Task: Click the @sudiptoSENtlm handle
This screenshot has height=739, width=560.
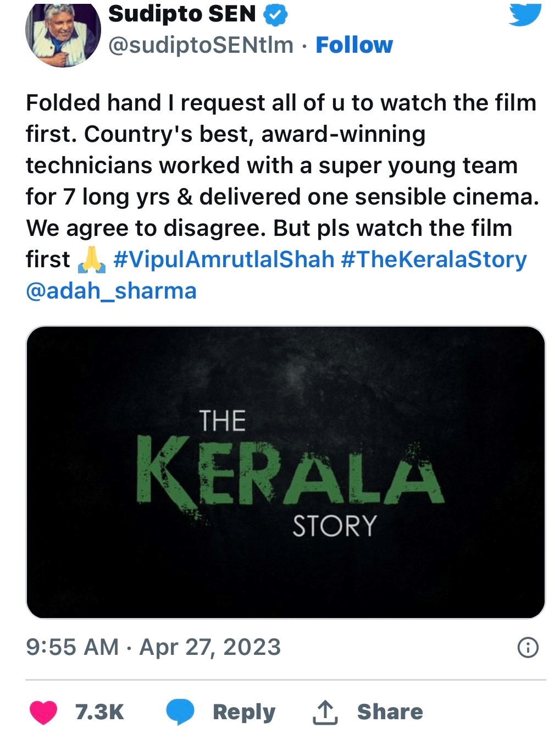Action: [201, 45]
